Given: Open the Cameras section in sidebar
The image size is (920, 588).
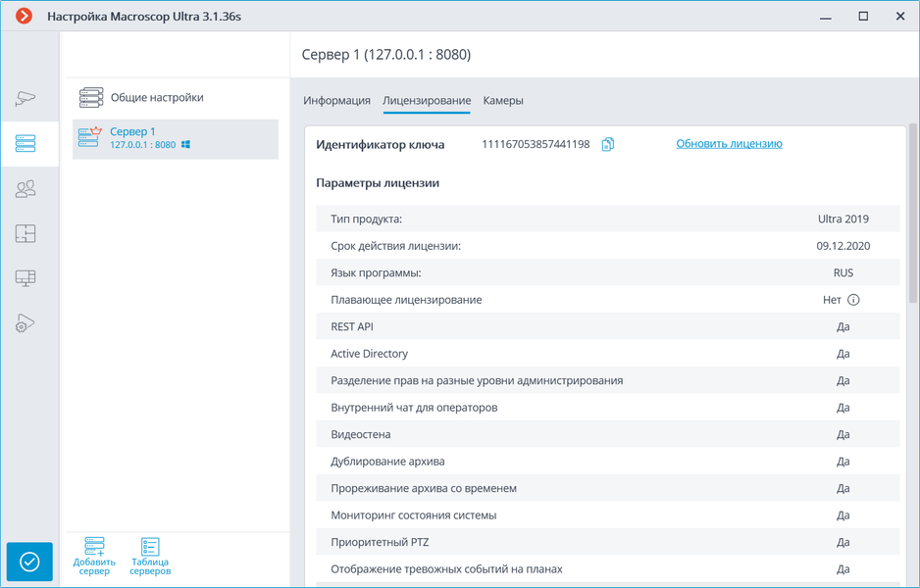Looking at the screenshot, I should (x=26, y=98).
